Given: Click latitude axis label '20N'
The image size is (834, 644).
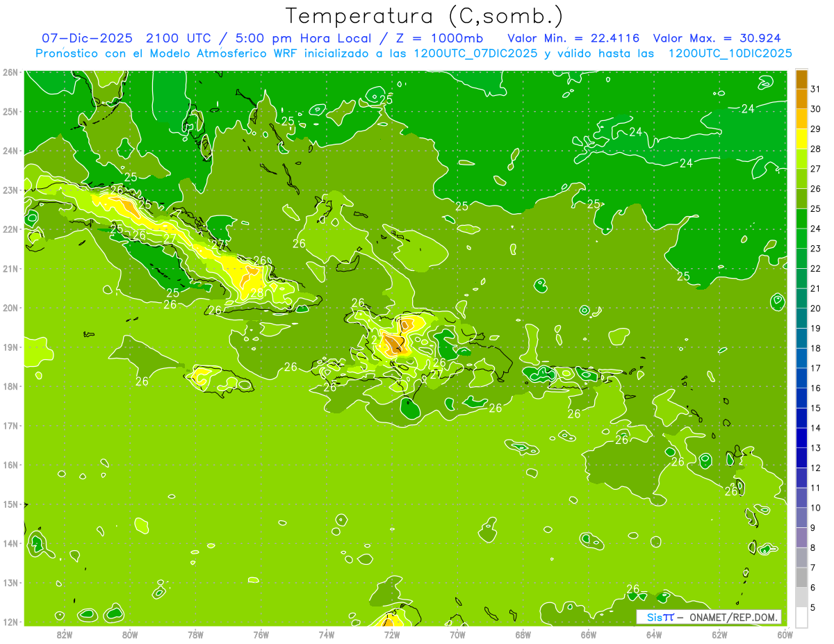Looking at the screenshot, I should [x=10, y=308].
